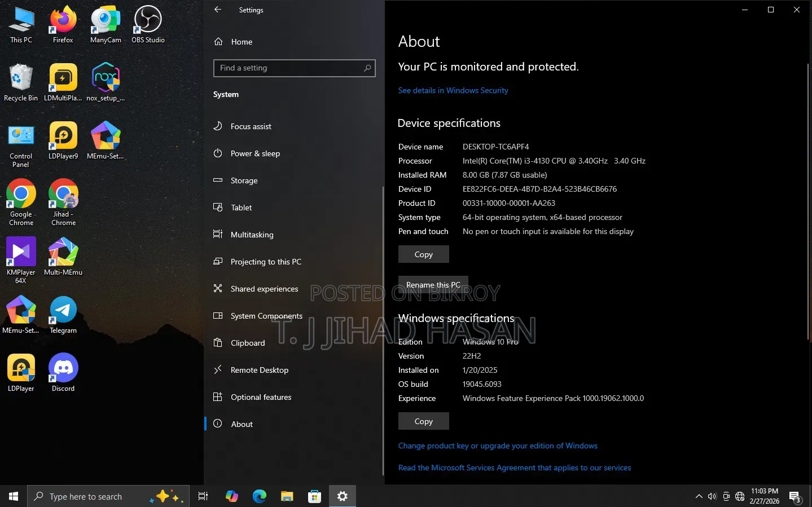Go to Remote Desktop settings

click(x=260, y=370)
